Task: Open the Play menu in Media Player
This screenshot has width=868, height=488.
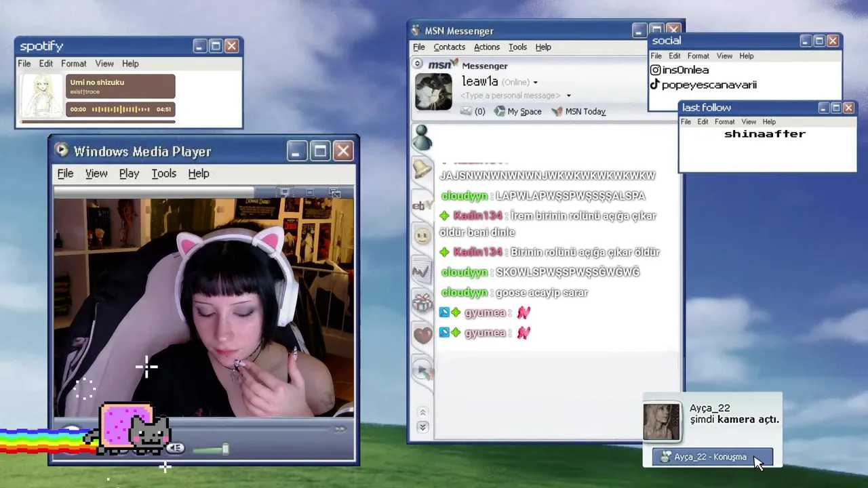Action: pyautogui.click(x=129, y=174)
